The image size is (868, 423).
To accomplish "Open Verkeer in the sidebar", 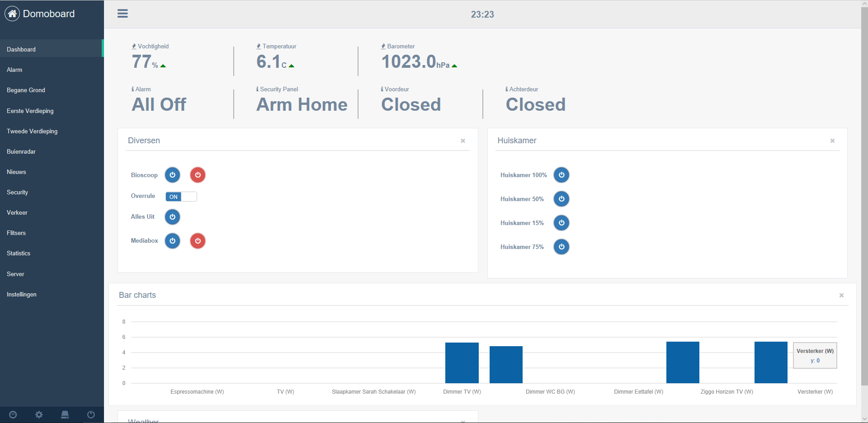I will pyautogui.click(x=52, y=212).
